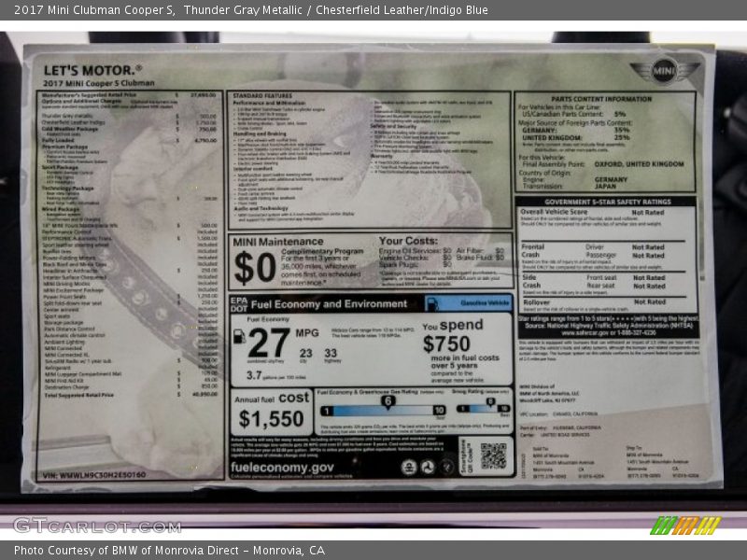Click the '$750' fuel spend figure
Image resolution: width=747 pixels, height=560 pixels.
[x=446, y=343]
